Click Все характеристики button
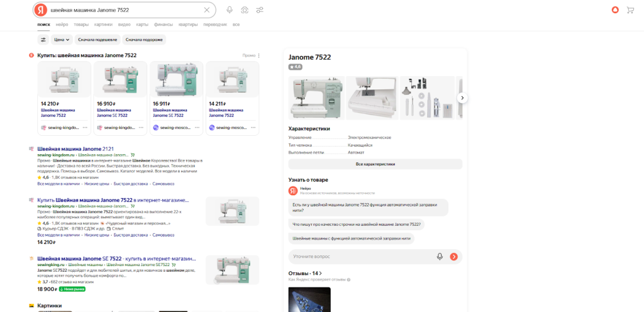Image resolution: width=644 pixels, height=312 pixels. pos(375,164)
